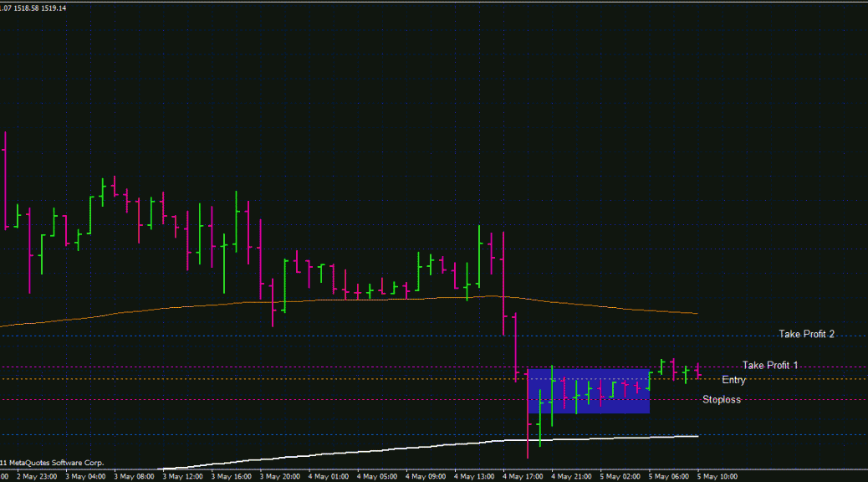Click the 2 May 23:00 time label

pos(37,476)
